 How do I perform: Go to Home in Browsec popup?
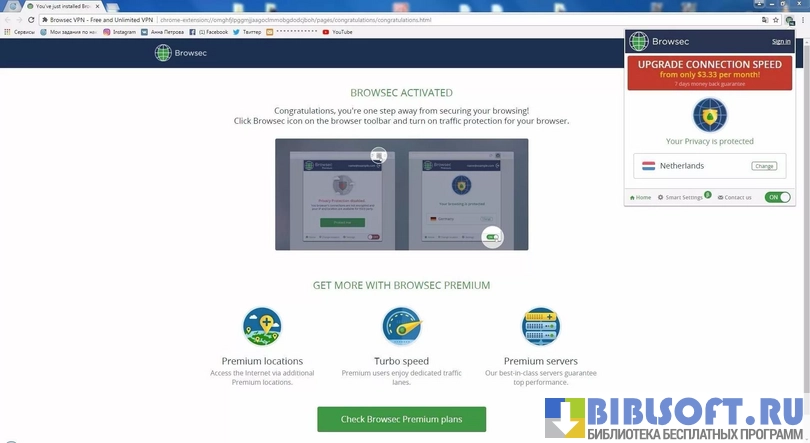click(x=640, y=197)
